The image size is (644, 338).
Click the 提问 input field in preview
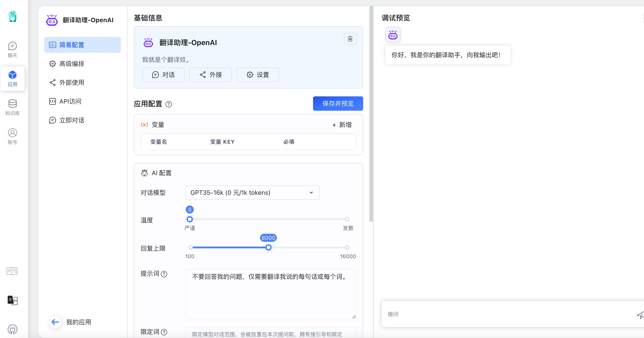click(x=510, y=314)
